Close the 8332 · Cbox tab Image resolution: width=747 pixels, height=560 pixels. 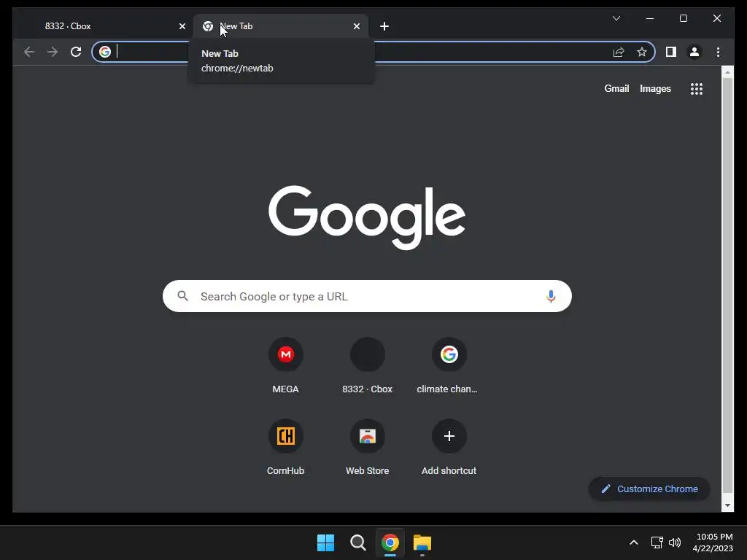click(182, 26)
